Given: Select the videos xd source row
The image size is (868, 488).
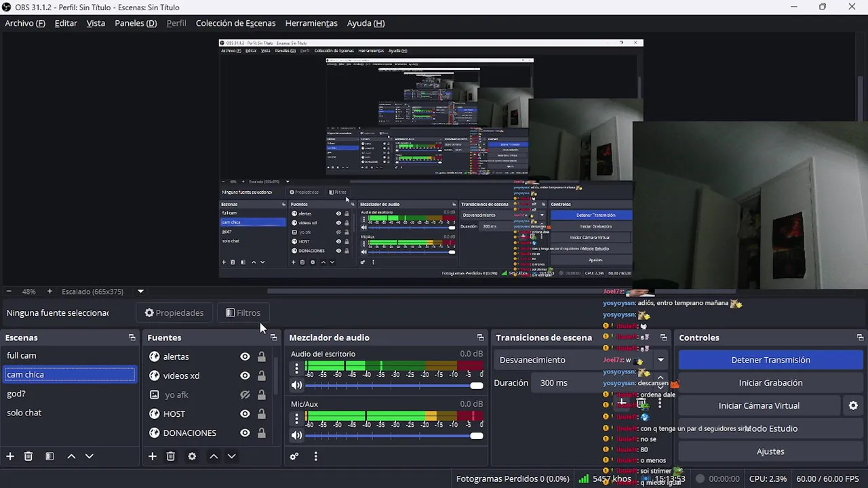Looking at the screenshot, I should (208, 375).
